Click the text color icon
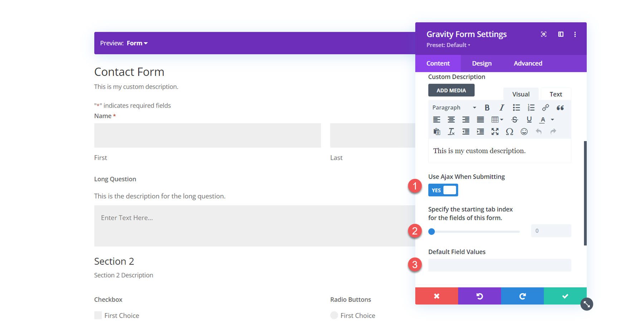 (x=543, y=120)
